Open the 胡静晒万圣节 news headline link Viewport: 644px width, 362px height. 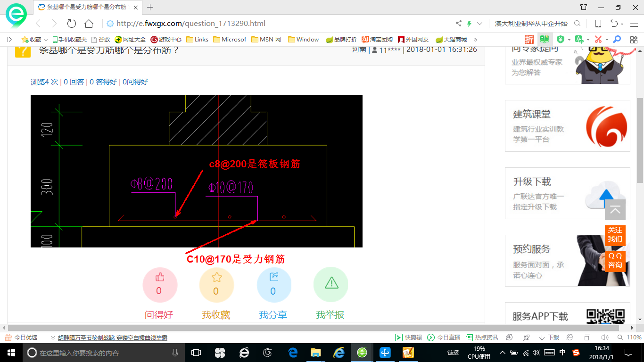click(x=112, y=337)
